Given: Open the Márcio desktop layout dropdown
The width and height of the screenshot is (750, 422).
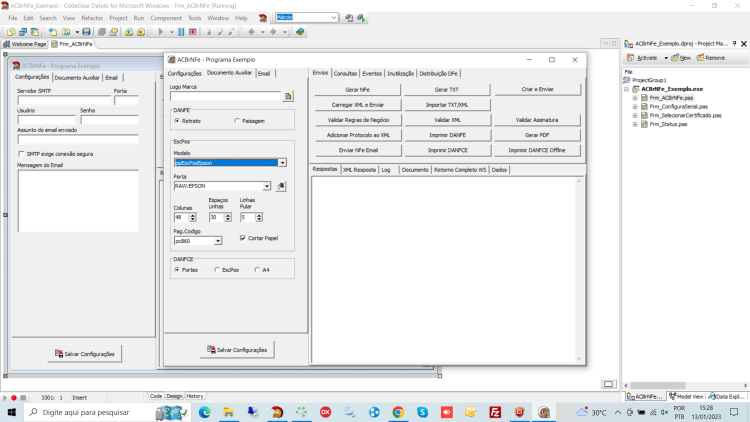Looking at the screenshot, I should pos(333,18).
